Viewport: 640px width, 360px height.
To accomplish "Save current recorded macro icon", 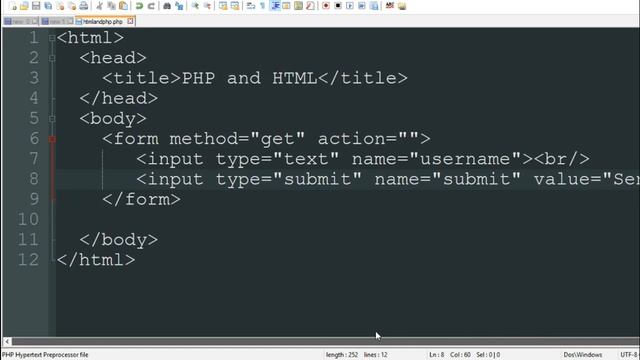I will (x=374, y=6).
